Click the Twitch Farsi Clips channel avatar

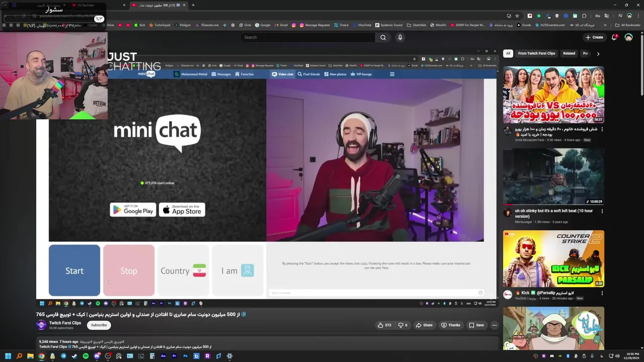coord(41,325)
